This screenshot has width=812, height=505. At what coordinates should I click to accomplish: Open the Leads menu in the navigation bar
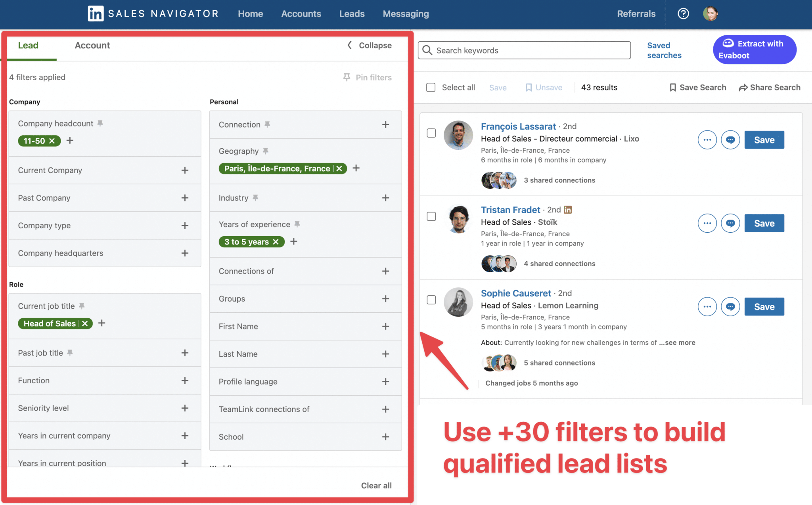[352, 13]
